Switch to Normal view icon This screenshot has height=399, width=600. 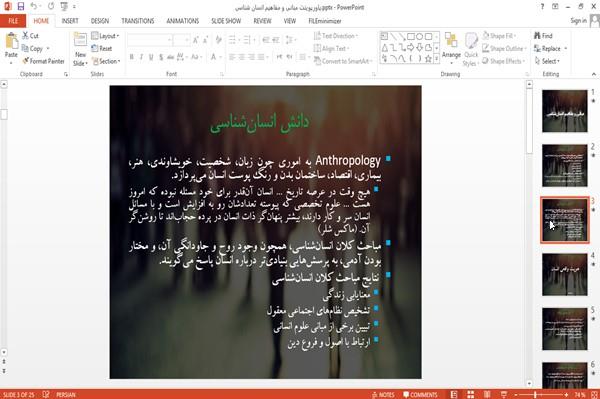pos(454,395)
